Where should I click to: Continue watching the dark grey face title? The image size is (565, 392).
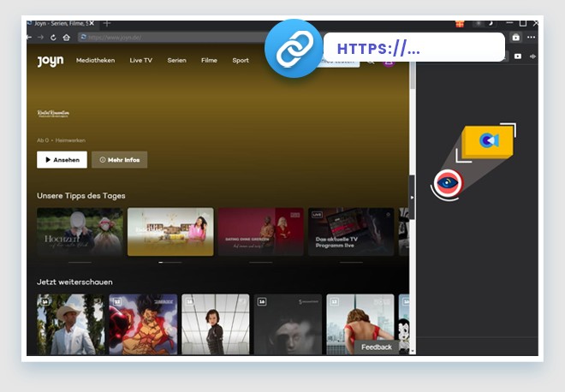point(288,324)
